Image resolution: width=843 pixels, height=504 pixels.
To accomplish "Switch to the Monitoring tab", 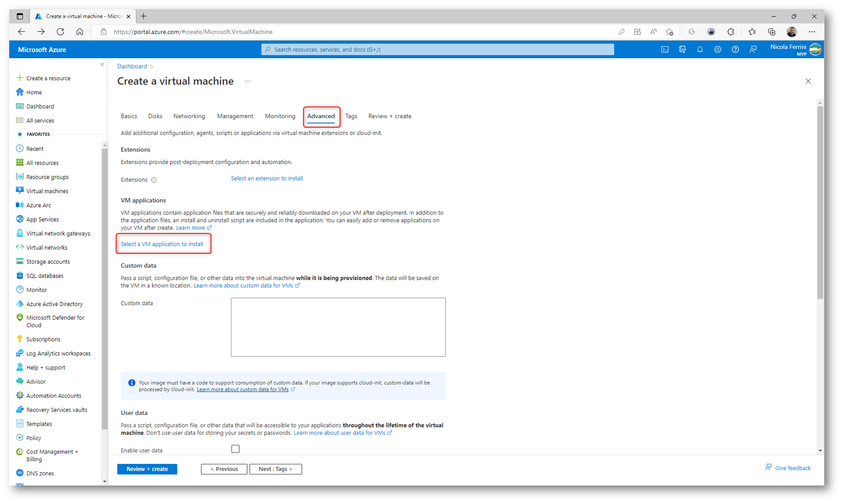I will [280, 116].
